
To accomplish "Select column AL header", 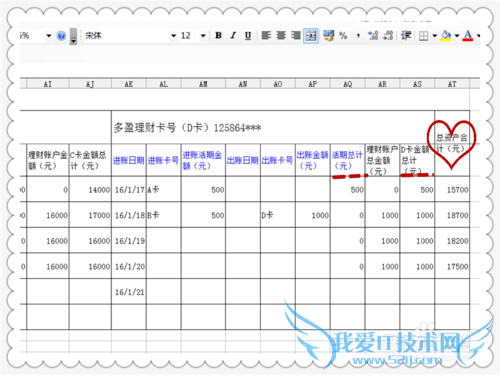I will pyautogui.click(x=163, y=84).
